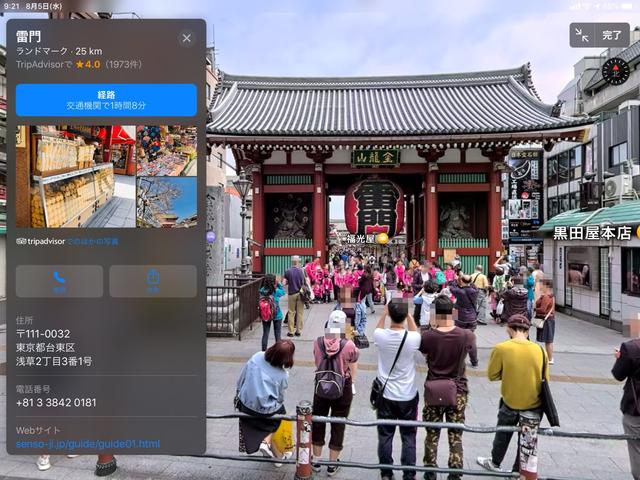Shrink Look Around with the inward arrows icon
The height and width of the screenshot is (480, 640).
tap(582, 35)
